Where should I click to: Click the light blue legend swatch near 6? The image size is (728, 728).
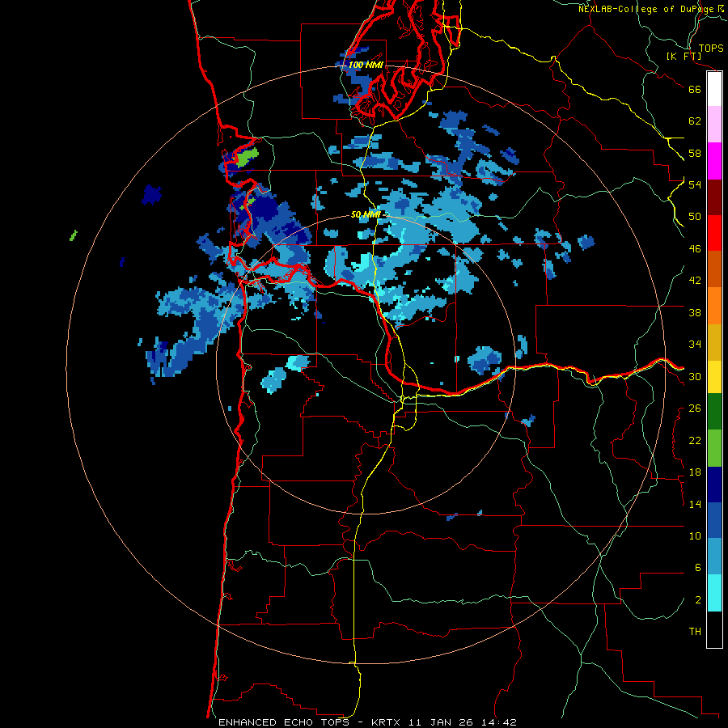[714, 557]
